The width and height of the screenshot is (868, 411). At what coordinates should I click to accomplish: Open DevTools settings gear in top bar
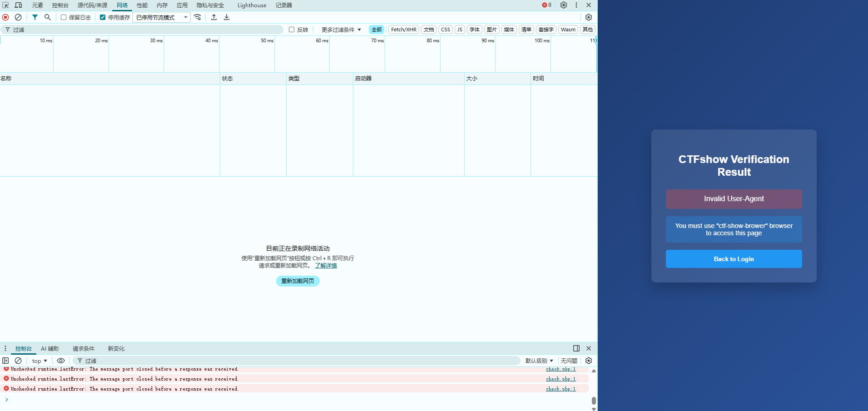click(x=564, y=5)
